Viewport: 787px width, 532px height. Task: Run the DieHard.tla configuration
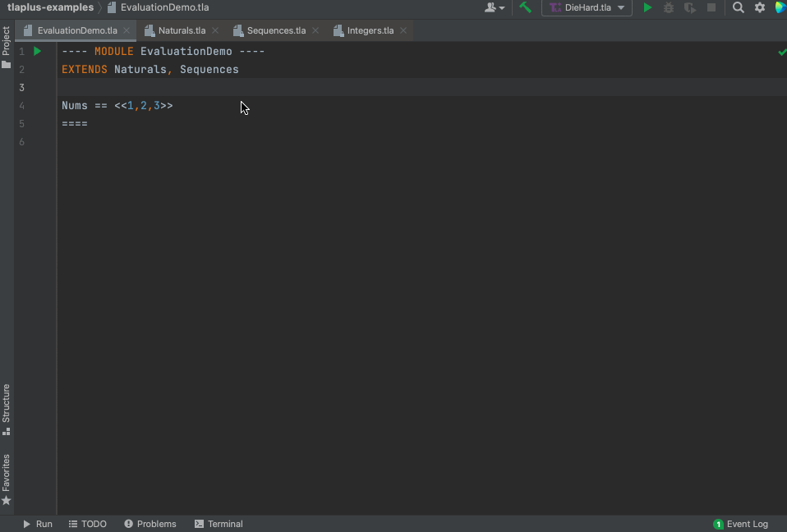(647, 7)
